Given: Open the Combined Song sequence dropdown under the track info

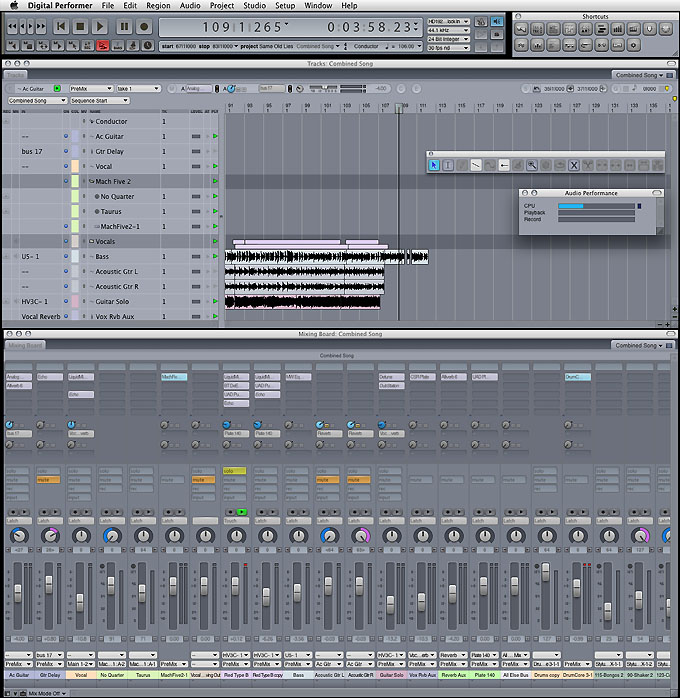Looking at the screenshot, I should pos(37,101).
